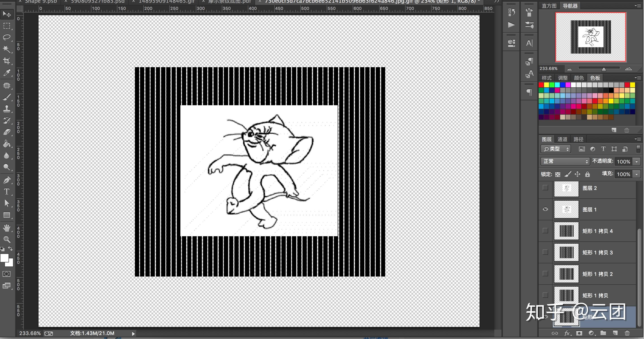
Task: Create new swatch button in swatches panel
Action: 614,130
